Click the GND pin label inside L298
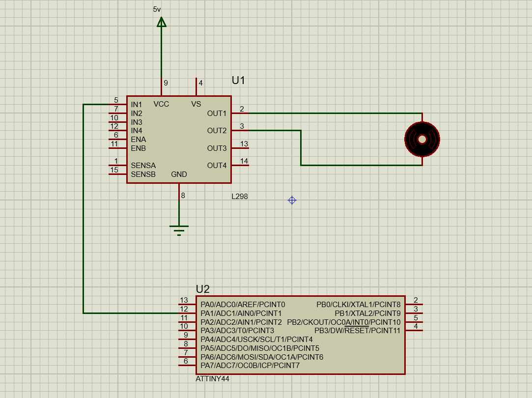This screenshot has height=398, width=532. click(179, 174)
